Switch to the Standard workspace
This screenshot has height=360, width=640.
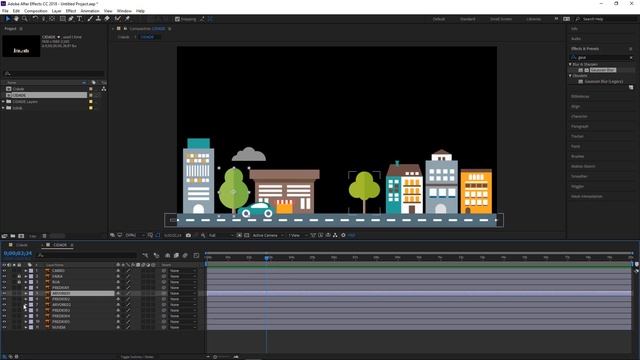point(467,19)
